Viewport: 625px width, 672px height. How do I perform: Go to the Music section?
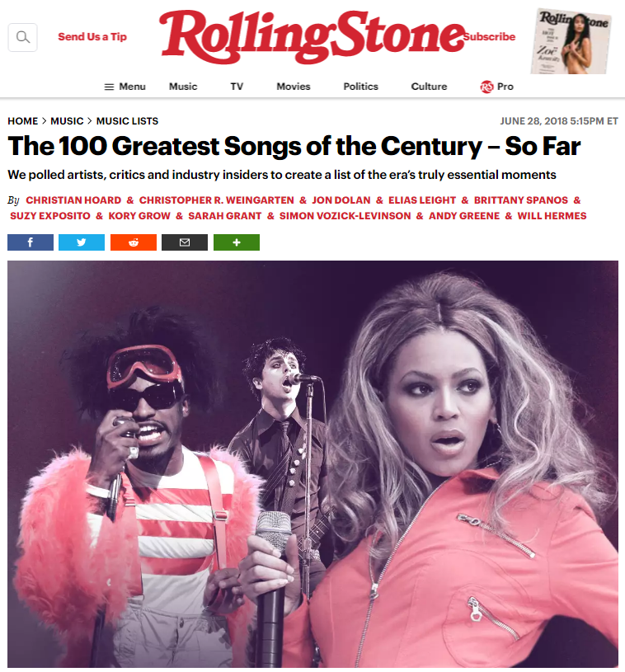(x=183, y=87)
